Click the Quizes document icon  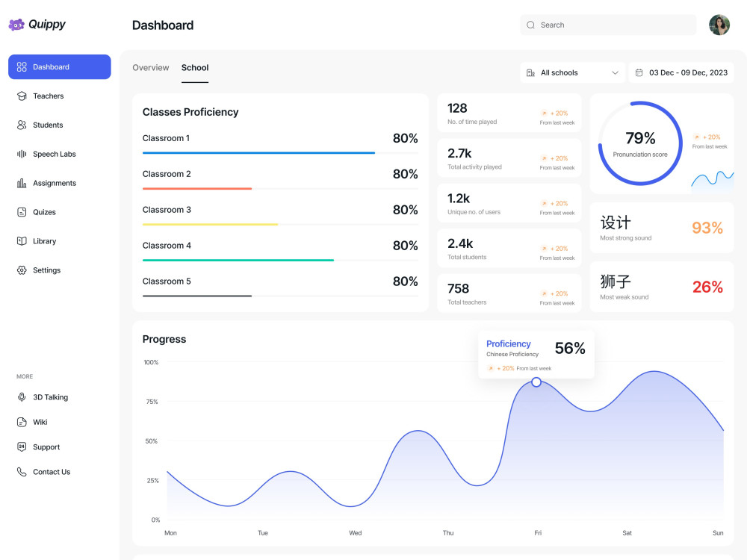click(22, 212)
